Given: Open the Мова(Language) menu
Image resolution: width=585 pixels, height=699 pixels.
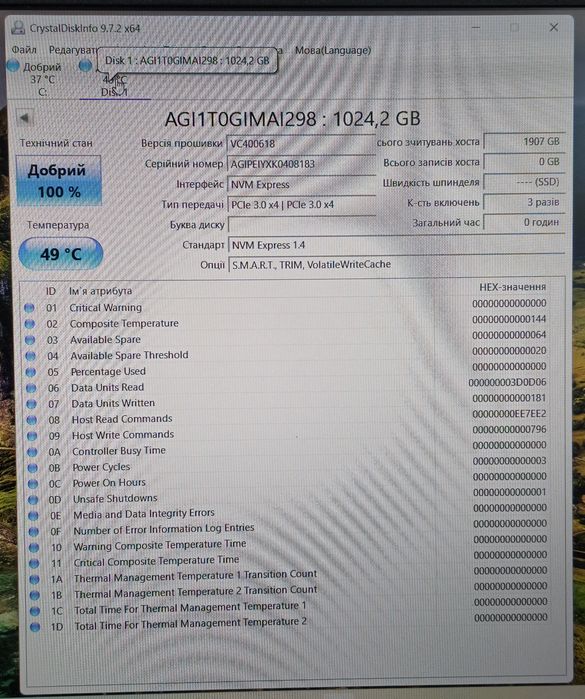Looking at the screenshot, I should 333,50.
